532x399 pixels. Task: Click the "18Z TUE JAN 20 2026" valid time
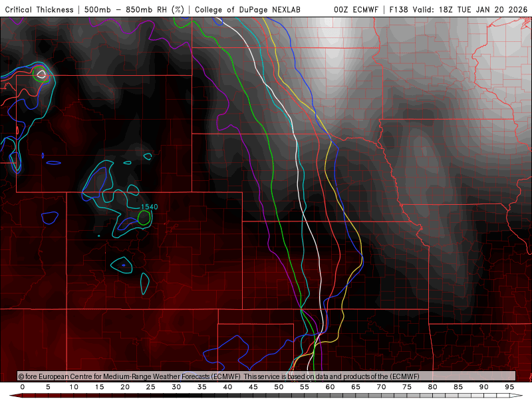point(483,9)
